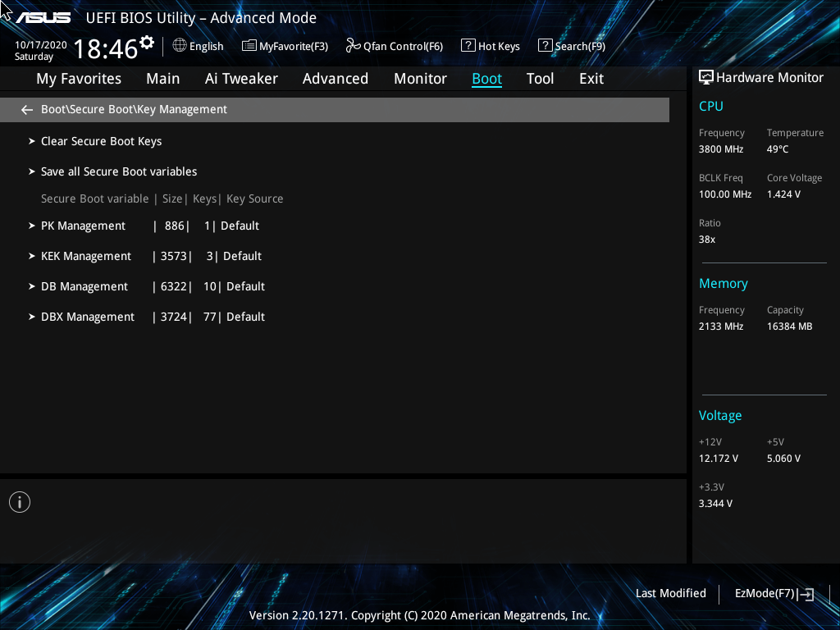Click PK size value 886
This screenshot has height=630, width=840.
(175, 226)
